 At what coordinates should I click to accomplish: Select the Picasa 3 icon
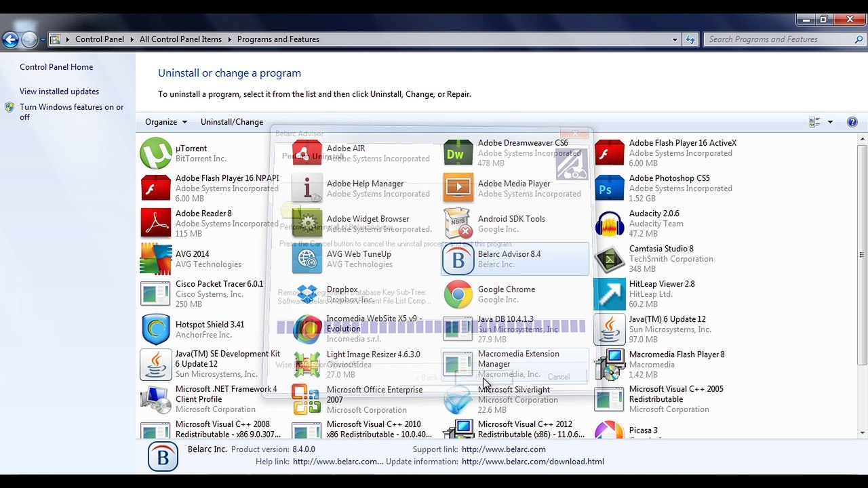pyautogui.click(x=609, y=430)
